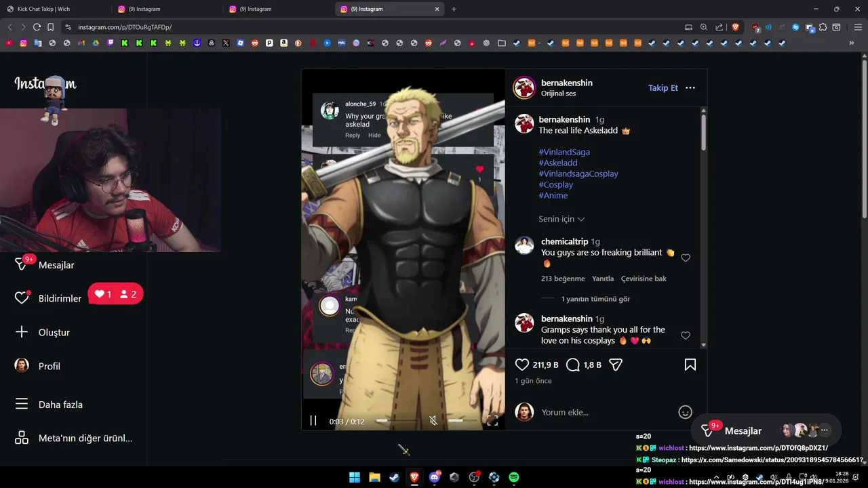868x488 pixels.
Task: Open the video in fullscreen mode
Action: point(493,421)
